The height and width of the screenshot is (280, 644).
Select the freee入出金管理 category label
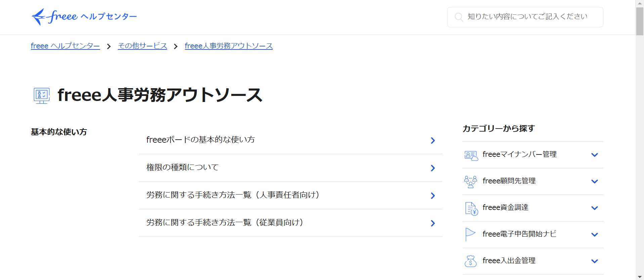[x=509, y=260]
